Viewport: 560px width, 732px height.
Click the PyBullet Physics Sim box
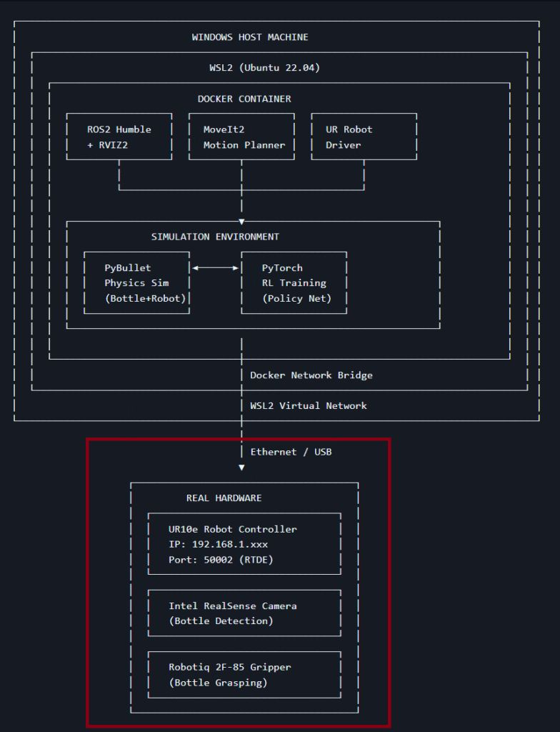click(x=136, y=283)
